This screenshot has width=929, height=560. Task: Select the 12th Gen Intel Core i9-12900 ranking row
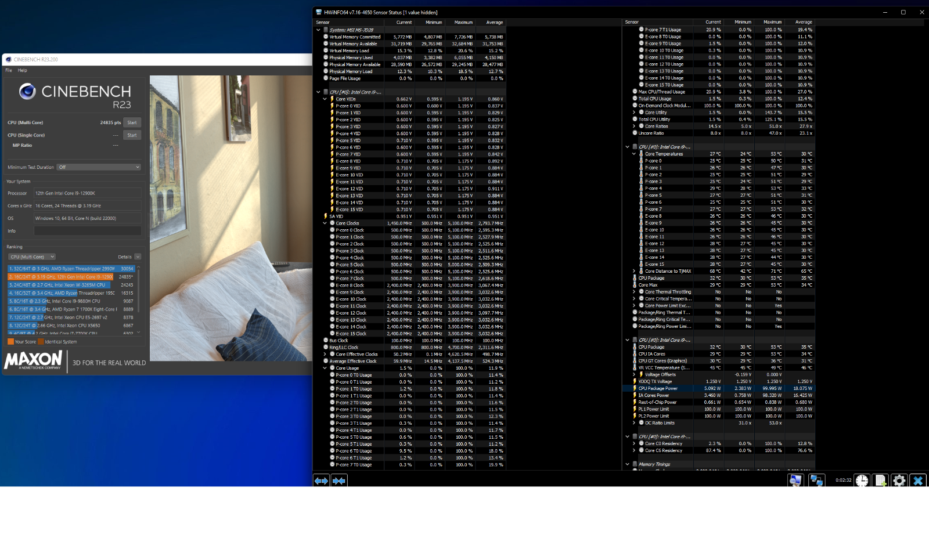click(71, 277)
